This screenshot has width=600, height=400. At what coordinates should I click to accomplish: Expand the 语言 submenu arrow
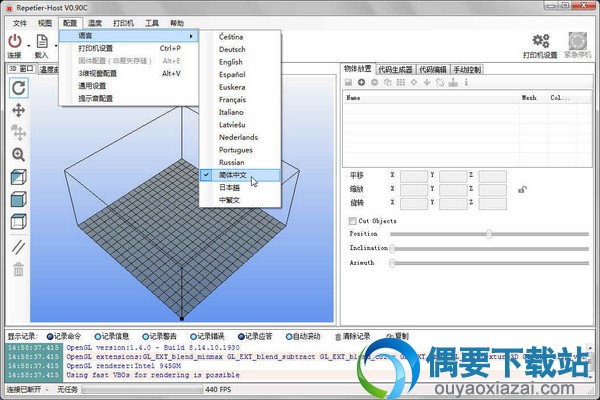click(x=191, y=36)
